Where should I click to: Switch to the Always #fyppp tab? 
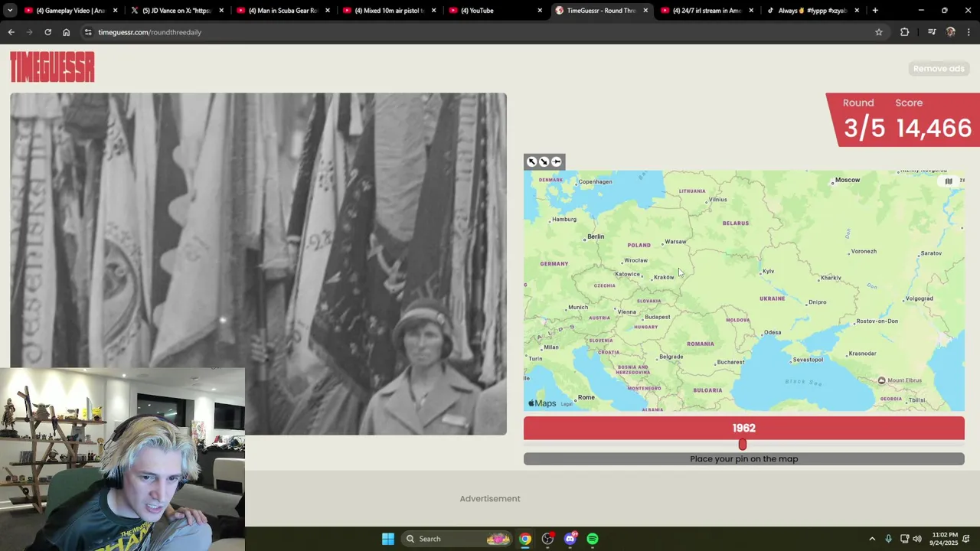pyautogui.click(x=812, y=11)
